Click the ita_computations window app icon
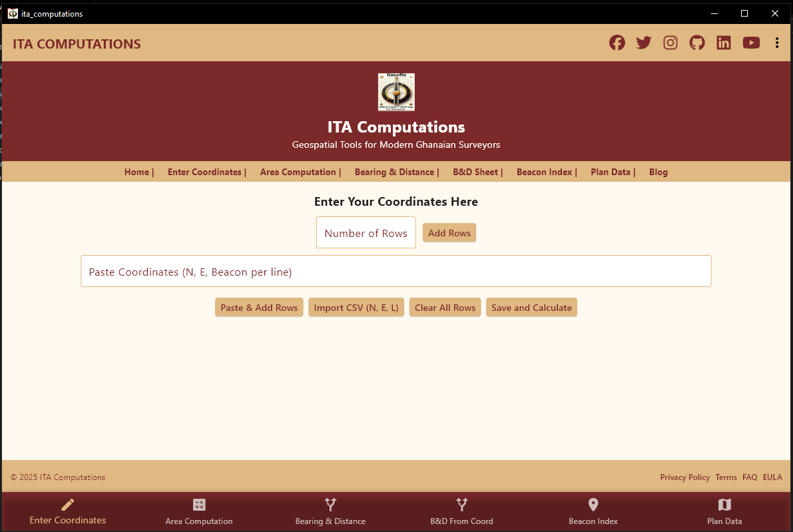This screenshot has height=532, width=793. [x=13, y=14]
